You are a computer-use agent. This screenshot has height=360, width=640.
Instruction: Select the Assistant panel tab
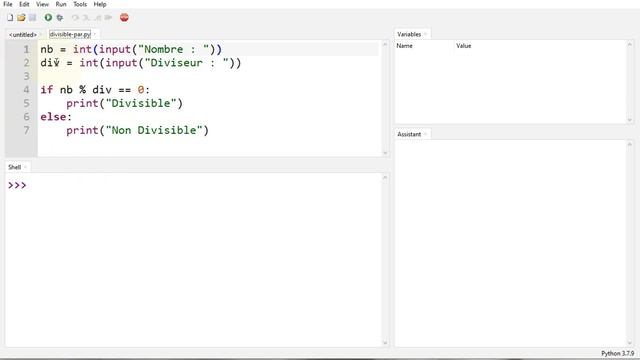click(x=409, y=134)
